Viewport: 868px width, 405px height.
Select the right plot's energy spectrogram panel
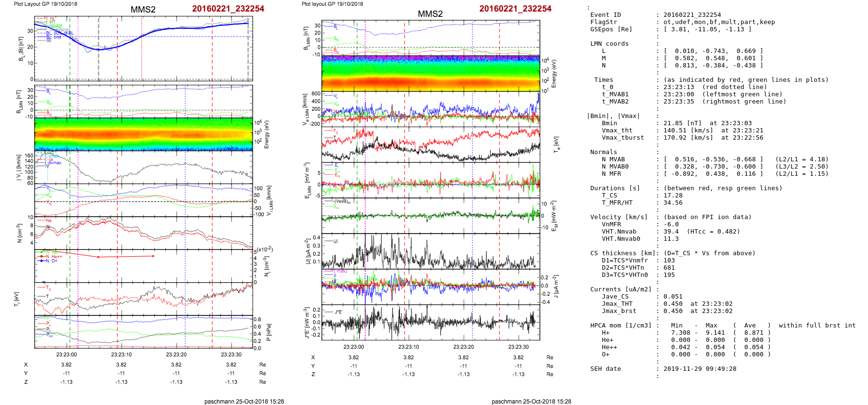430,73
